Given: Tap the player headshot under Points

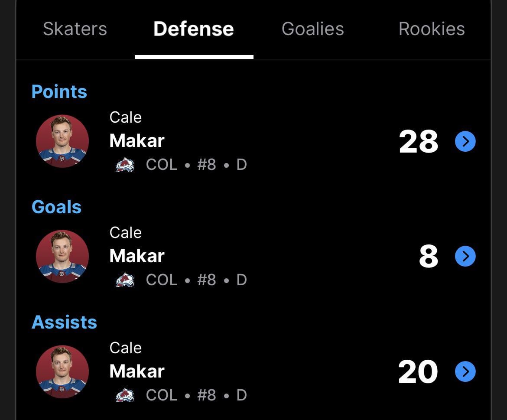Looking at the screenshot, I should pyautogui.click(x=62, y=141).
